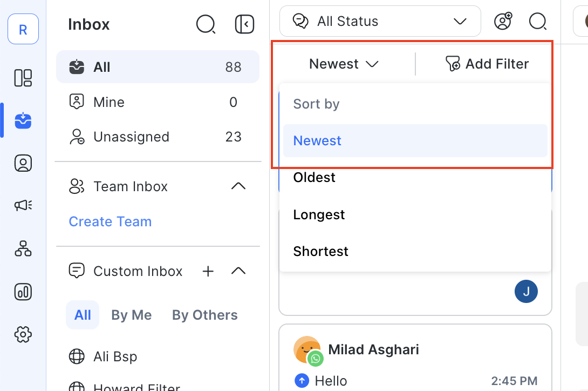588x391 pixels.
Task: Switch to By Me custom inbox tab
Action: (132, 315)
